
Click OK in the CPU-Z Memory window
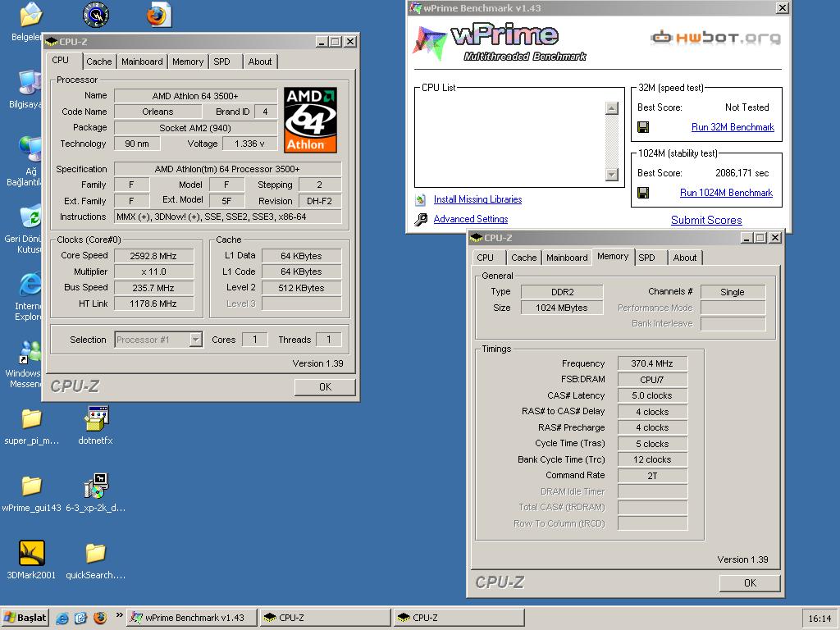coord(750,583)
